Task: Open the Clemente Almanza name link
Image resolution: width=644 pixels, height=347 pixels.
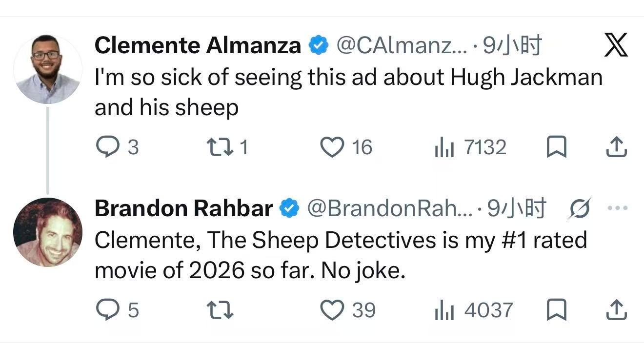Action: [198, 46]
